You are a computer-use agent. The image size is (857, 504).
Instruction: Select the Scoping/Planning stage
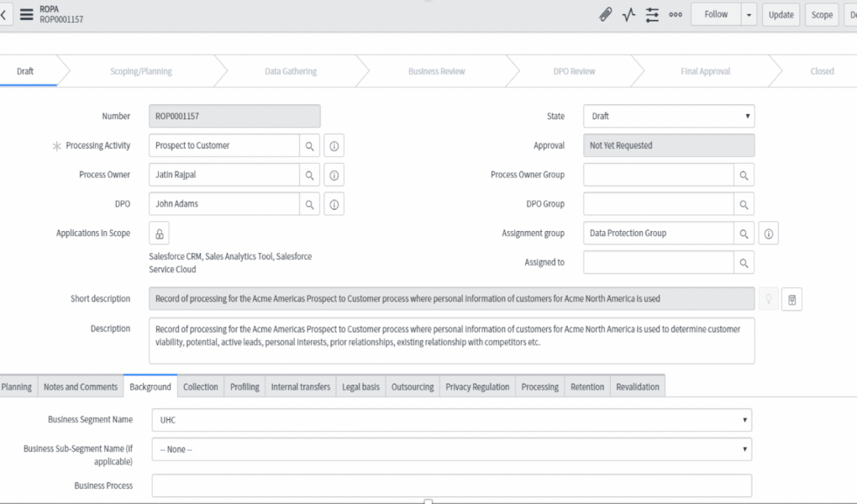141,71
